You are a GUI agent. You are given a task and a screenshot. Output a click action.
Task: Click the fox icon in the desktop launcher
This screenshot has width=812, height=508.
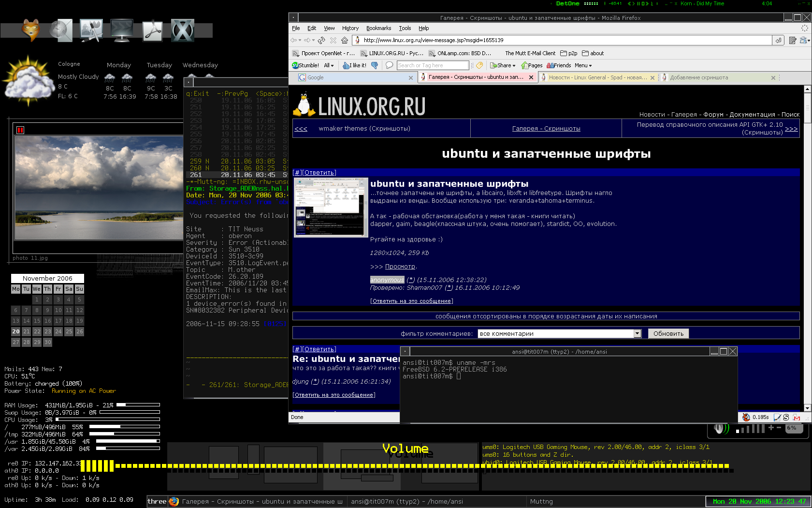pos(31,30)
